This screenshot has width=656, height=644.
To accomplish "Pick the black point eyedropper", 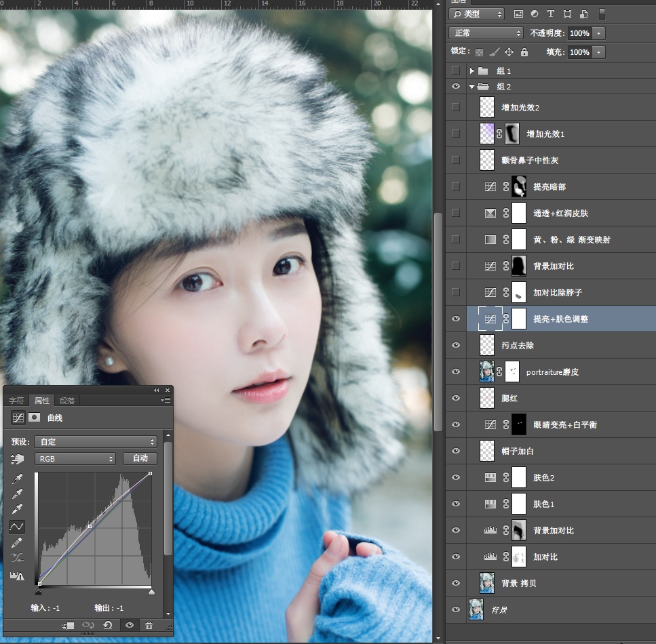I will [x=17, y=479].
